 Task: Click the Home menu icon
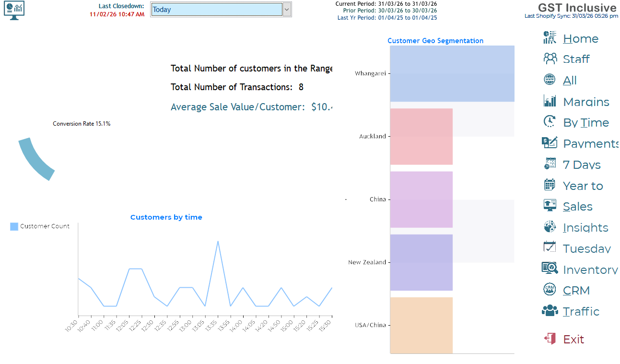pyautogui.click(x=550, y=38)
